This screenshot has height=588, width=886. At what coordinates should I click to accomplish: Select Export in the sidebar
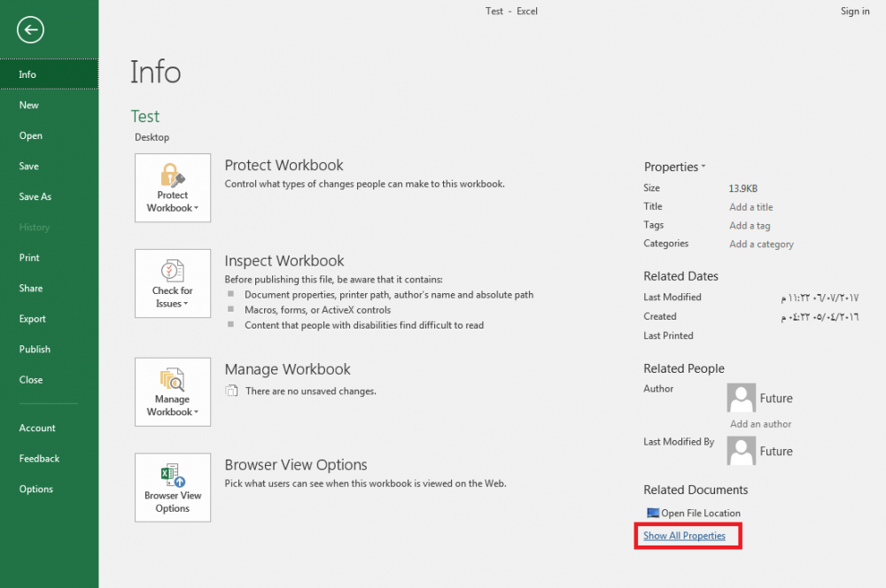(x=49, y=319)
